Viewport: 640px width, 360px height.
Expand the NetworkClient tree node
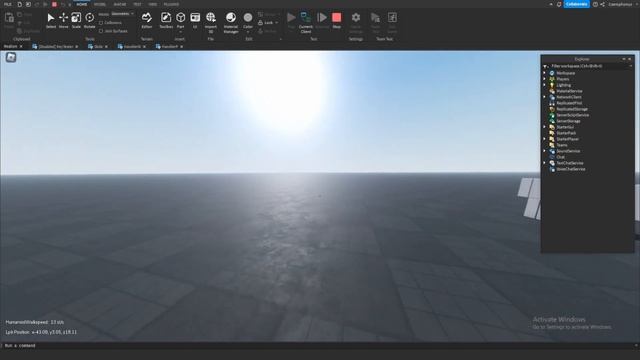click(544, 97)
